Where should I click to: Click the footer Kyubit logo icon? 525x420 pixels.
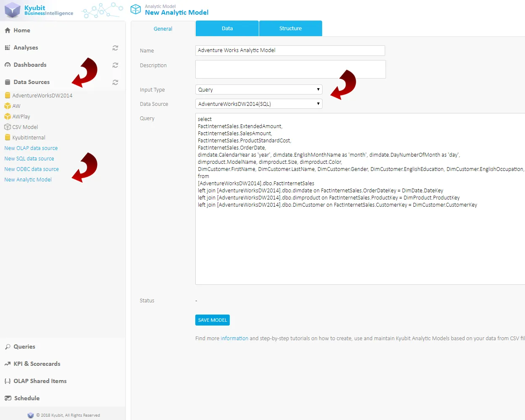(x=31, y=415)
